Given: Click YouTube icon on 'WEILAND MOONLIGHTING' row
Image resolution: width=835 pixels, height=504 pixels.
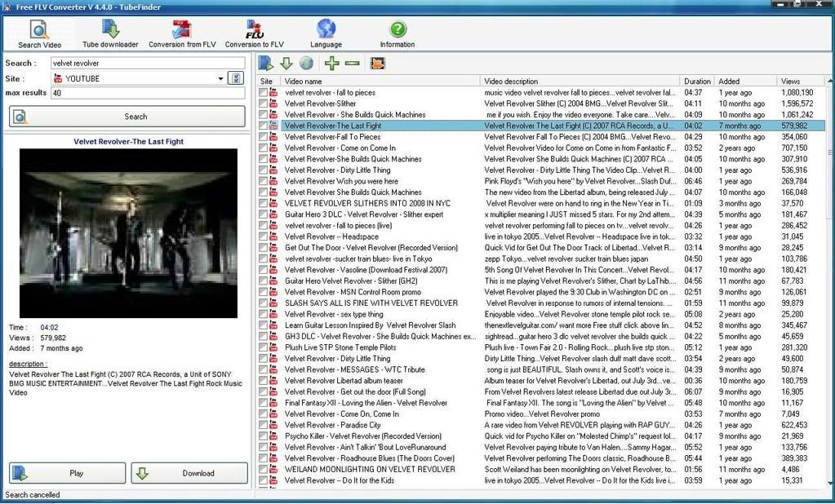Looking at the screenshot, I should (x=273, y=470).
